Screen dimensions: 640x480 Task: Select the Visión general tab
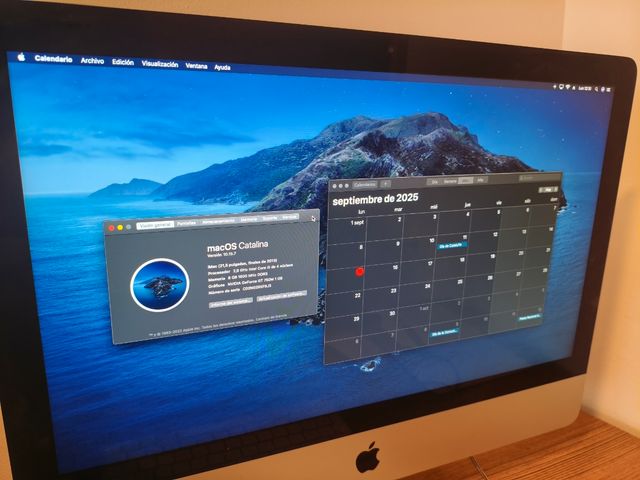pos(155,225)
